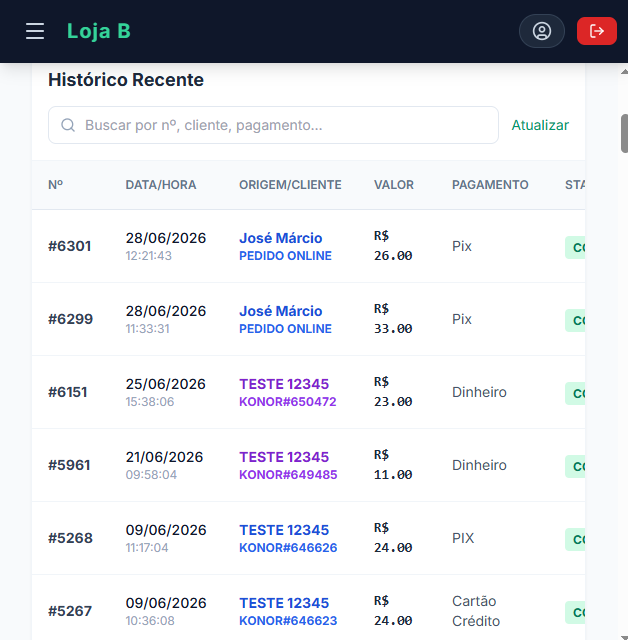
Task: Click Dinheiro payment of order #6151
Action: (479, 392)
